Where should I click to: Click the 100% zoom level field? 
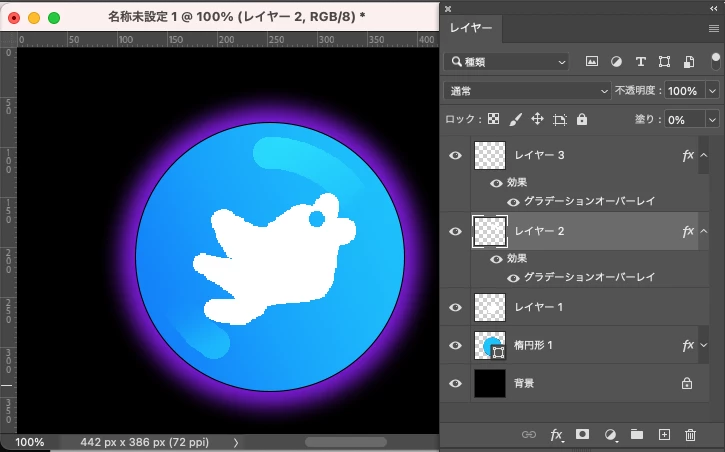30,442
